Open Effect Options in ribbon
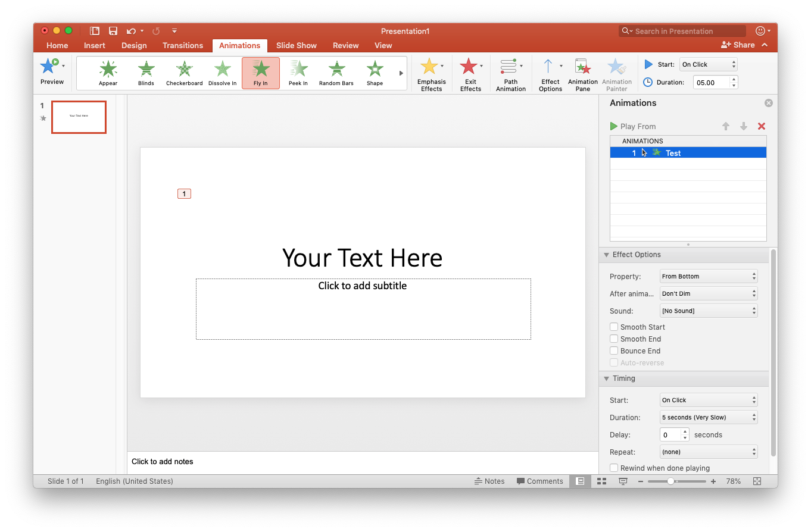Screen dimensions: 811x532 [x=550, y=74]
